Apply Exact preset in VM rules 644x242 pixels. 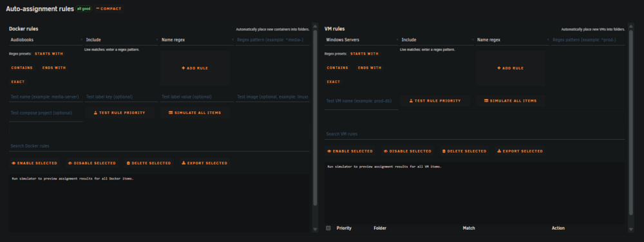point(334,82)
